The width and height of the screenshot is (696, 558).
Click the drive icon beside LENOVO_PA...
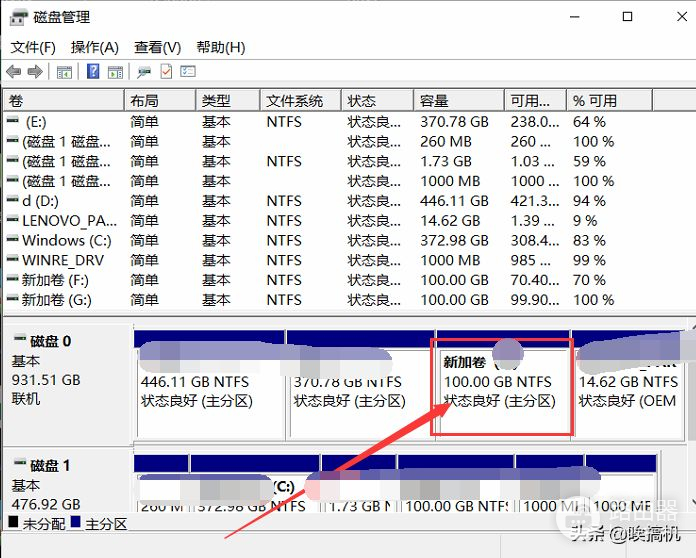click(x=13, y=219)
